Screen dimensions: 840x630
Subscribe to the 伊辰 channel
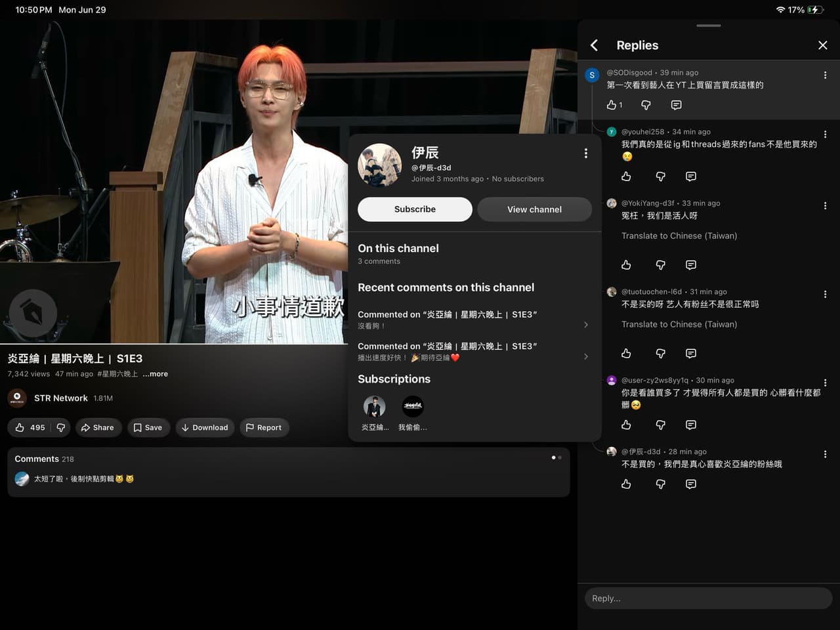click(x=415, y=209)
